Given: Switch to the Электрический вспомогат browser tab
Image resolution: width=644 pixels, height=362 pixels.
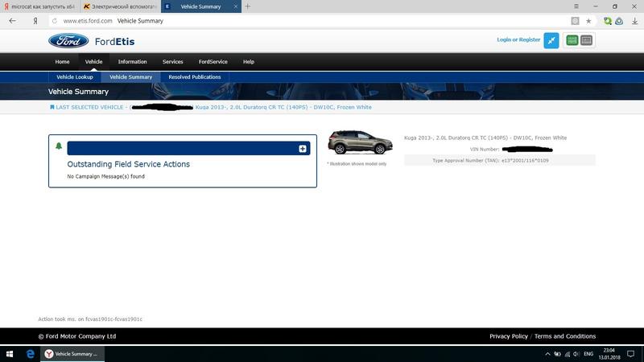Looking at the screenshot, I should click(x=121, y=6).
